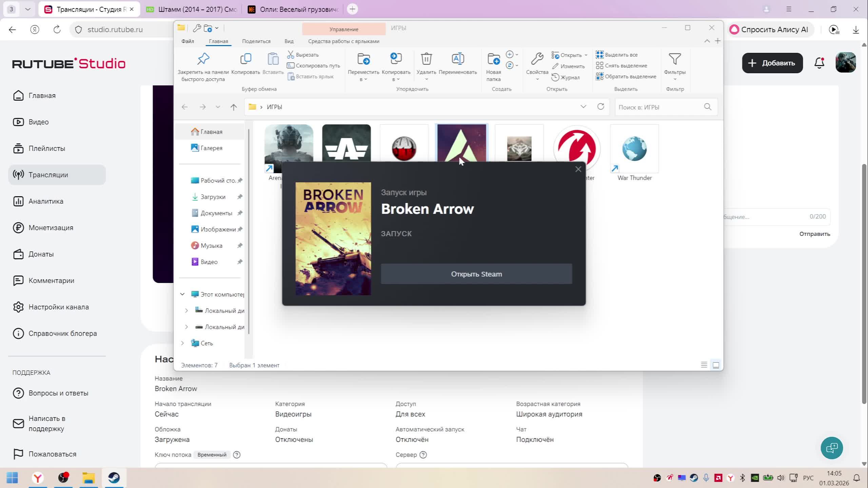The height and width of the screenshot is (488, 868).
Task: Open the 'Вид' ribbon tab
Action: point(289,41)
